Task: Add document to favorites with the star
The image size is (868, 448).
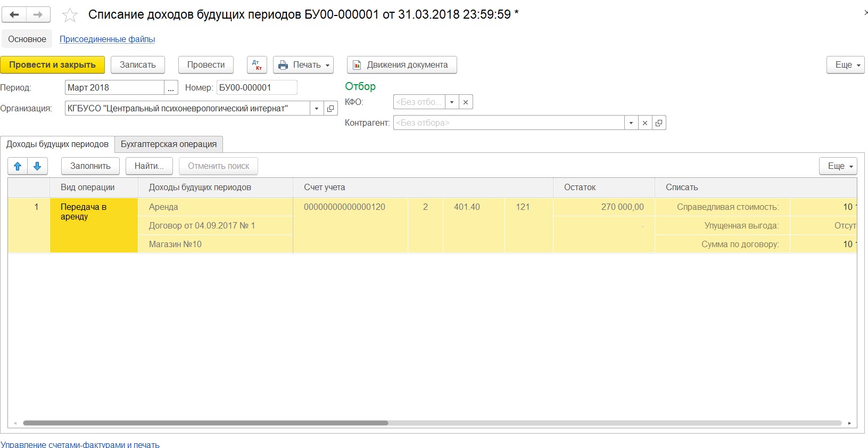Action: (x=70, y=15)
